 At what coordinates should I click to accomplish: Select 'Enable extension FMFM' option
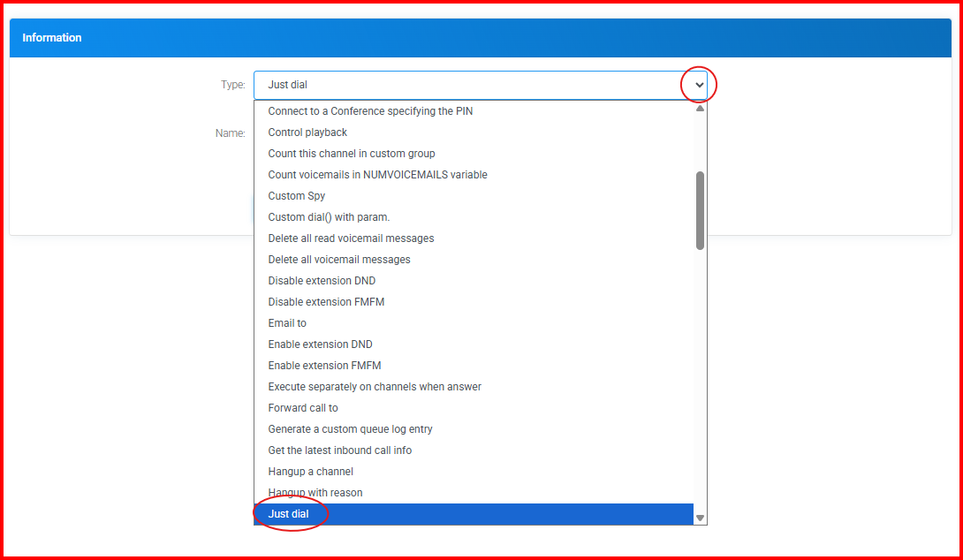coord(324,366)
